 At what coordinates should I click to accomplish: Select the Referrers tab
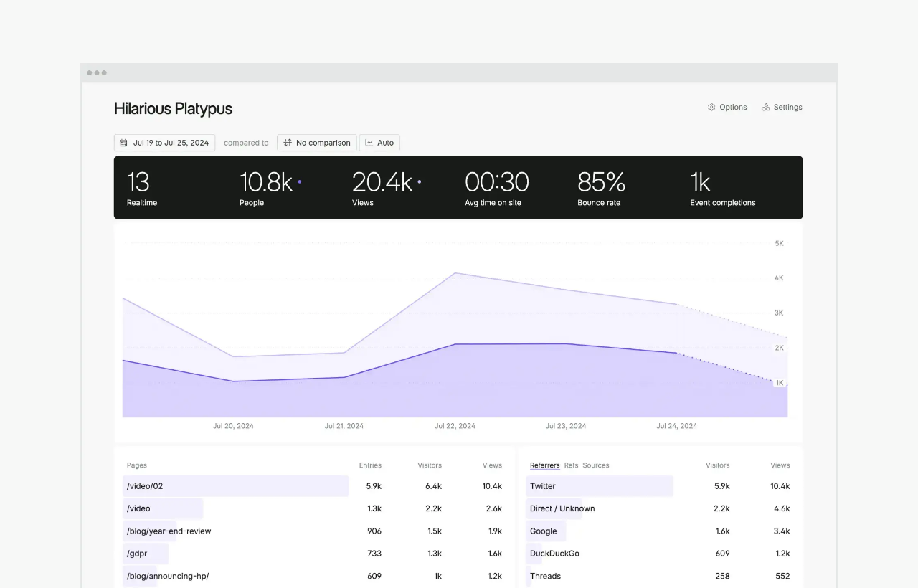pos(544,465)
